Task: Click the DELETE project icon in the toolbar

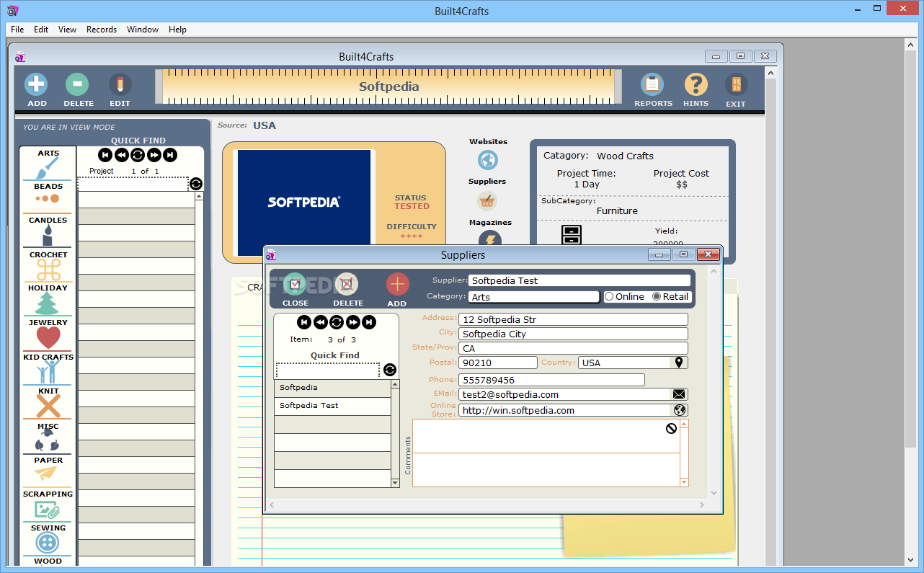Action: (x=77, y=84)
